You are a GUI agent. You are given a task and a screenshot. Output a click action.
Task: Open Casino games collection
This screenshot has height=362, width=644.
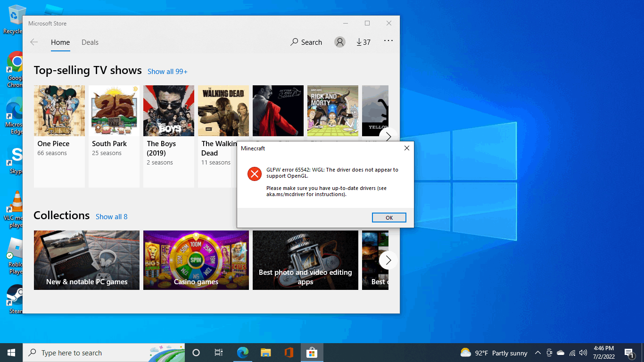click(x=196, y=260)
